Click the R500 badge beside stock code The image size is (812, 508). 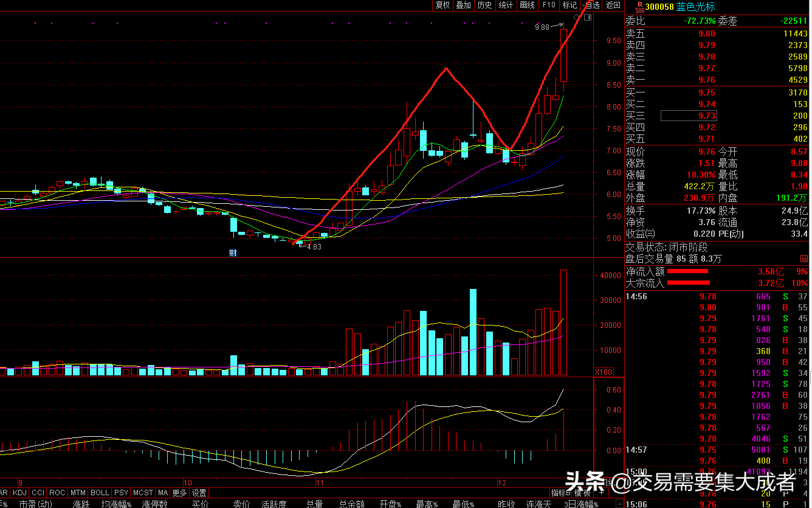click(x=639, y=7)
